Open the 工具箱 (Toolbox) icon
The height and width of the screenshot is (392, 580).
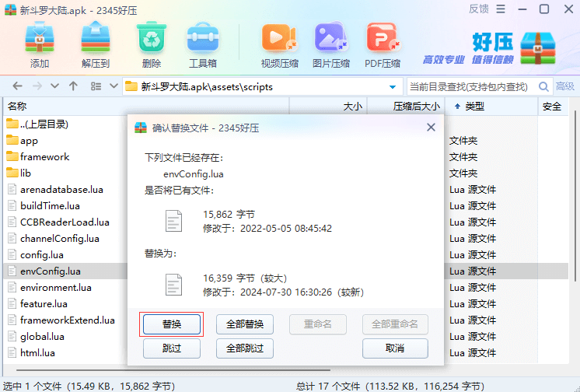point(203,45)
